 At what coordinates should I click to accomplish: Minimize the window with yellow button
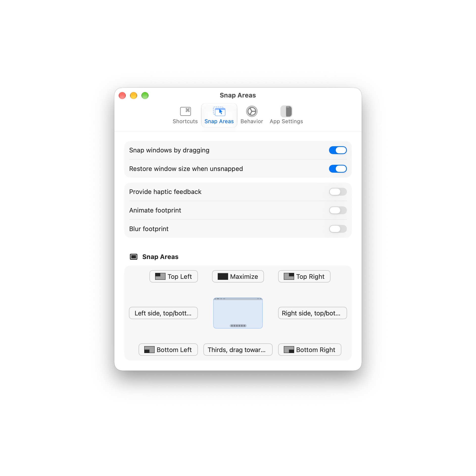(134, 95)
